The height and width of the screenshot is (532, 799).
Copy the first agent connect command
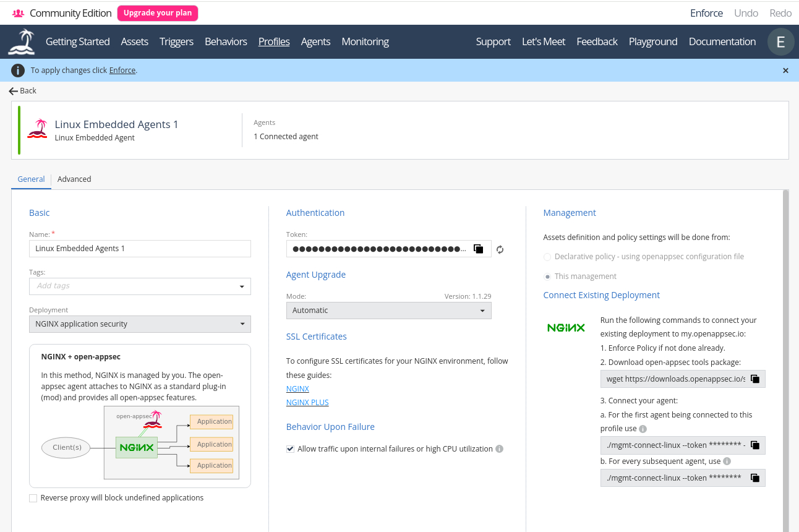[x=754, y=445]
